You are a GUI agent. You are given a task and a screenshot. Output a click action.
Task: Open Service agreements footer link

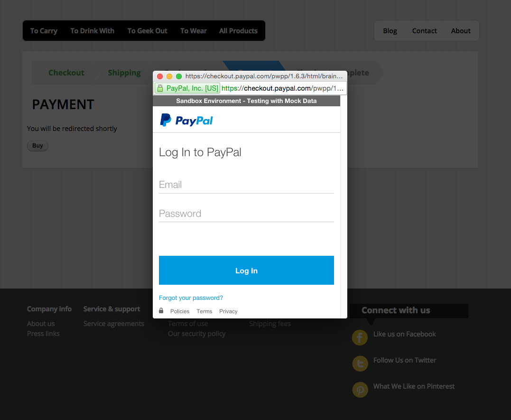(114, 324)
